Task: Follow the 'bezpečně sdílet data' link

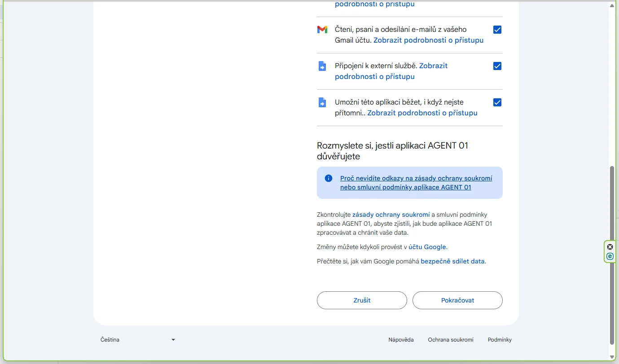Action: (x=453, y=261)
